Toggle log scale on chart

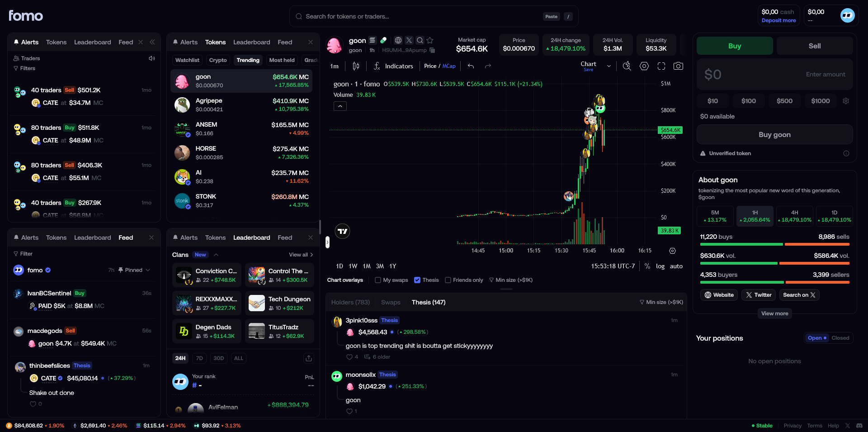[660, 266]
